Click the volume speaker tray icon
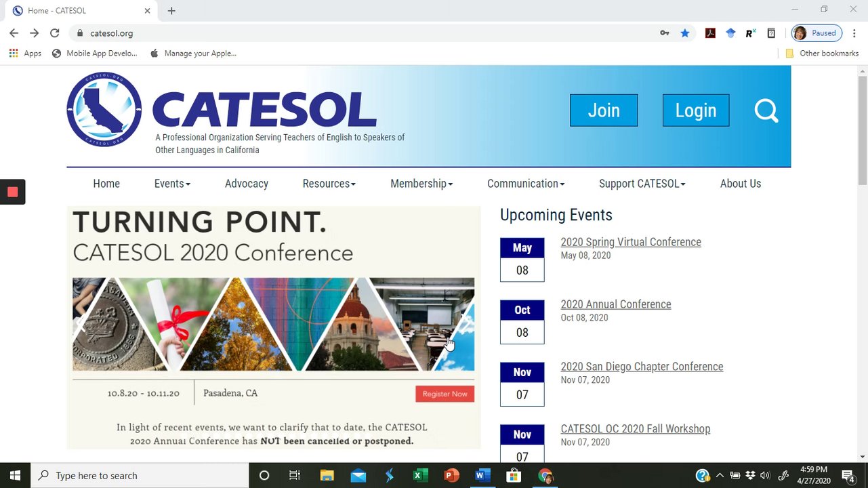This screenshot has width=868, height=488. pos(765,475)
